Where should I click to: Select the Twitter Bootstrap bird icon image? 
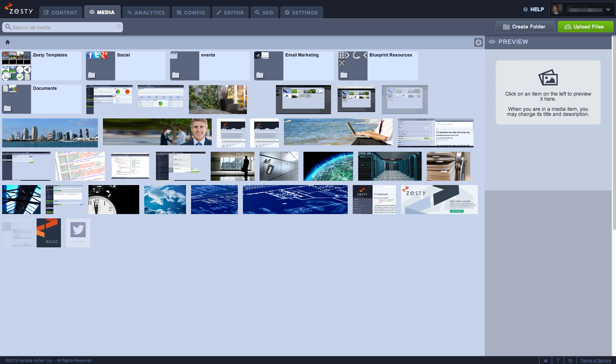click(x=78, y=233)
